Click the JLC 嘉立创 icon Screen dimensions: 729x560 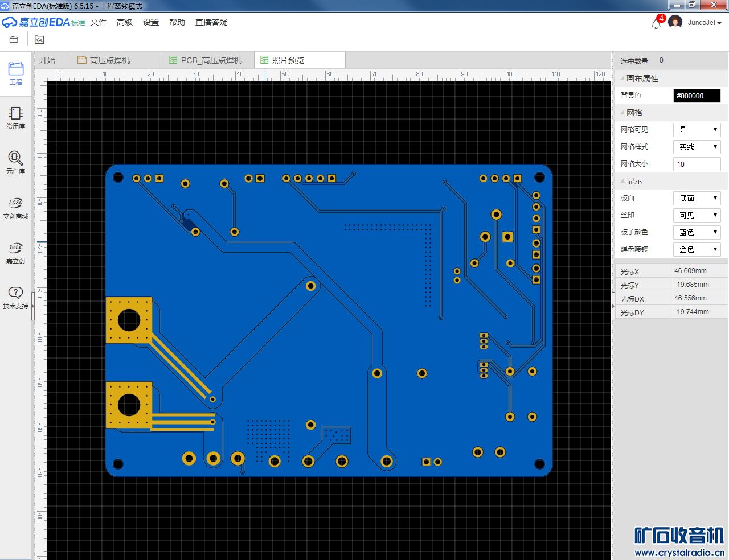(x=16, y=252)
